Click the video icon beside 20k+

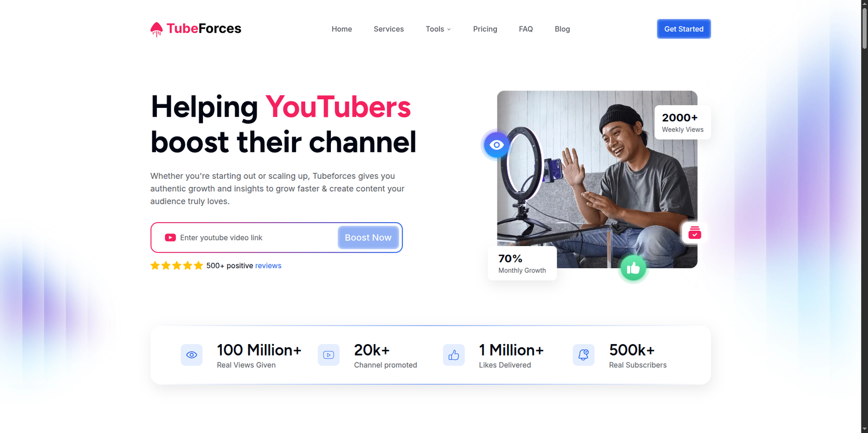click(328, 355)
